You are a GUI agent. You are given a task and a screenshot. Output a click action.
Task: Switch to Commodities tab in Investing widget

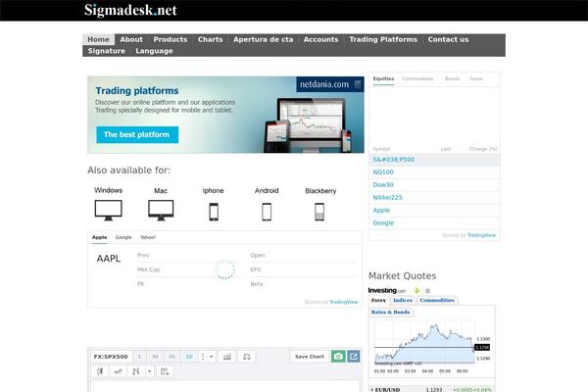(437, 301)
